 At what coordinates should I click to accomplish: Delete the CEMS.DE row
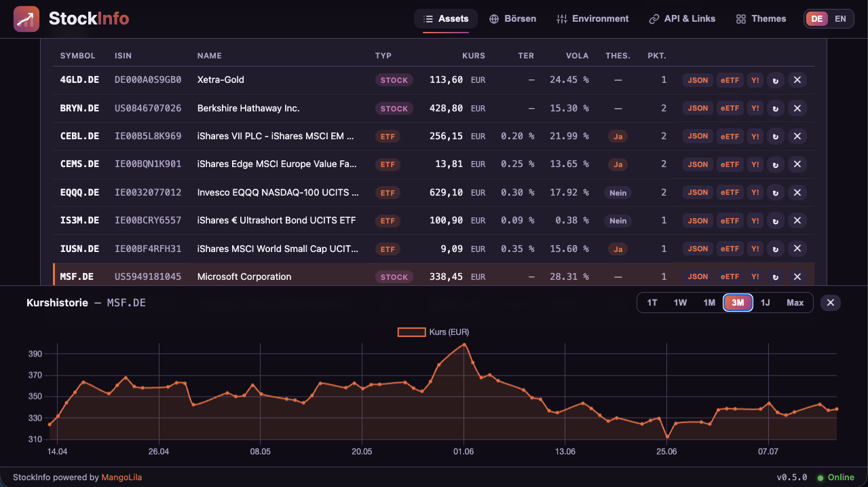point(797,164)
